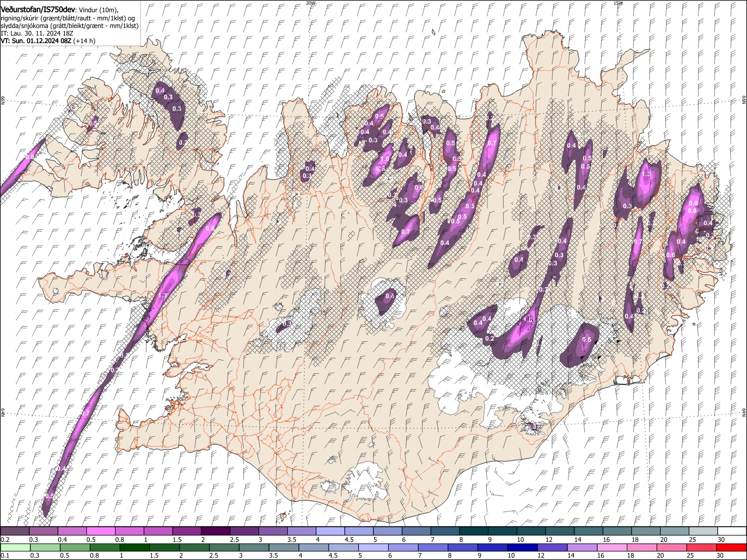The image size is (747, 560).
Task: Pick the darkest green swatch between 1 and 1.5
Action: (135, 548)
